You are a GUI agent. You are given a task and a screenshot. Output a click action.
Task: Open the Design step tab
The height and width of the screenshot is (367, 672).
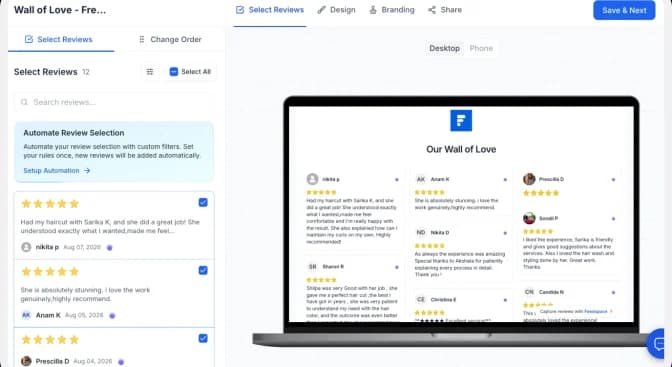336,10
